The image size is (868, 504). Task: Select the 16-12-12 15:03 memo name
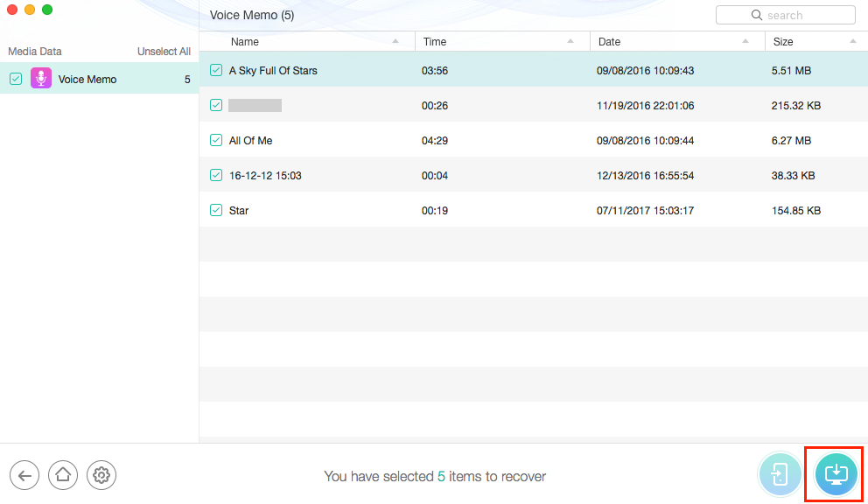coord(265,176)
